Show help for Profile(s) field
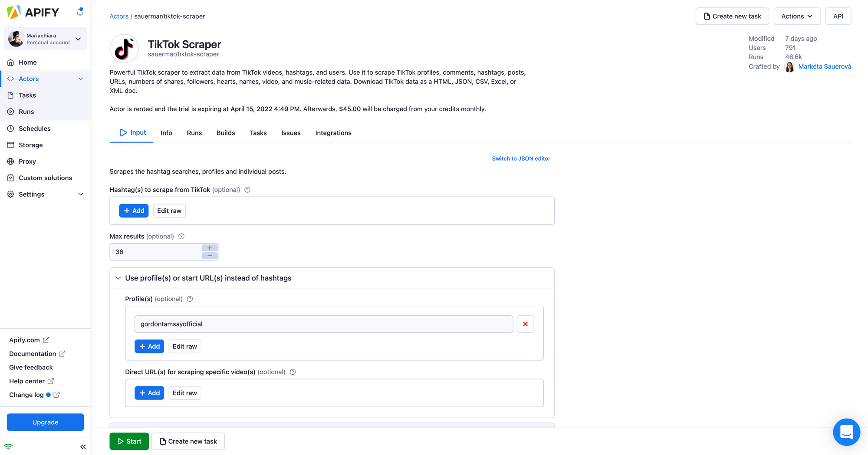 [190, 299]
